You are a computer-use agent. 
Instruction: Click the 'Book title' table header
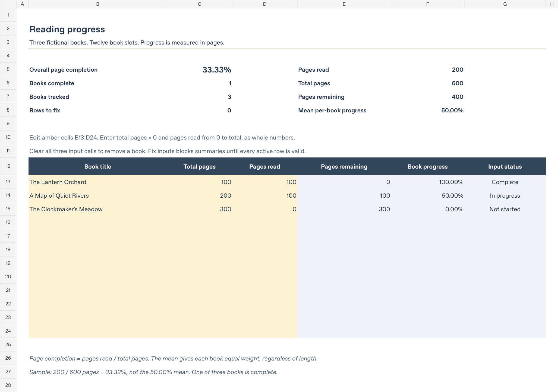(x=97, y=166)
